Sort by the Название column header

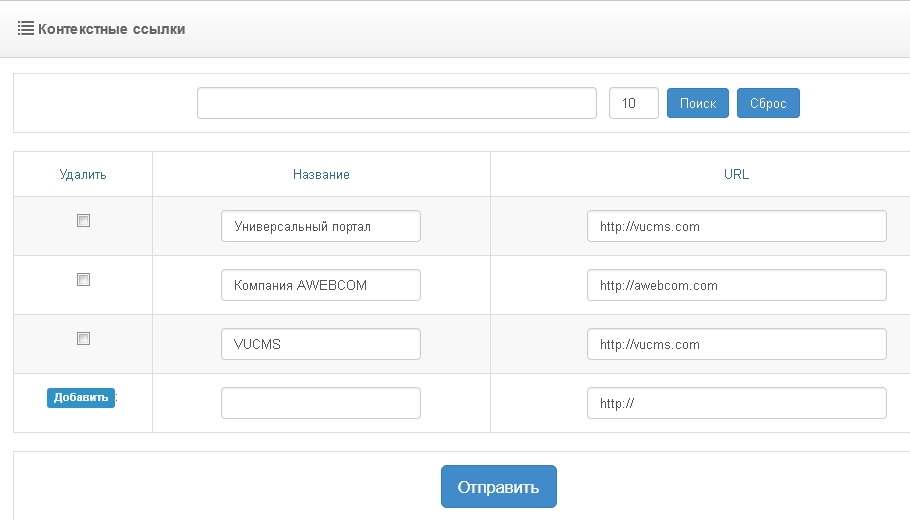tap(321, 174)
